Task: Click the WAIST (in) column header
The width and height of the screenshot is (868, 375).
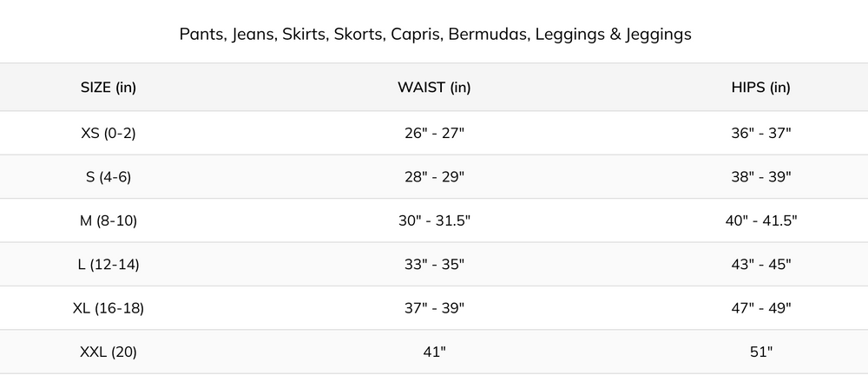Action: pos(434,87)
